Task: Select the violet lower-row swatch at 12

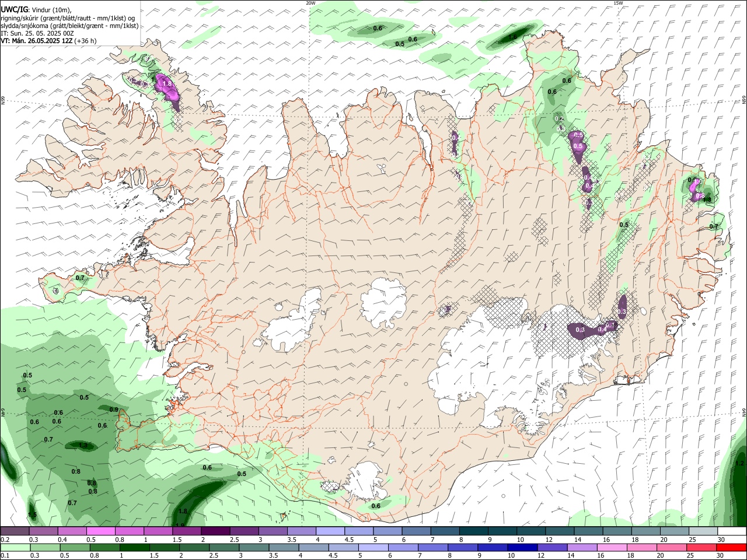Action: point(551,547)
